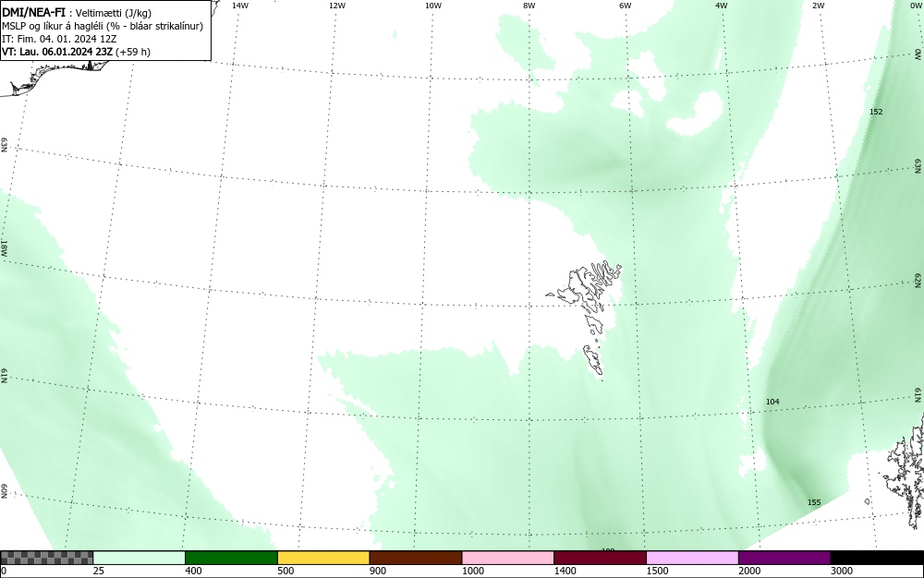Click the 10W longitude label
The width and height of the screenshot is (924, 578).
point(433,6)
